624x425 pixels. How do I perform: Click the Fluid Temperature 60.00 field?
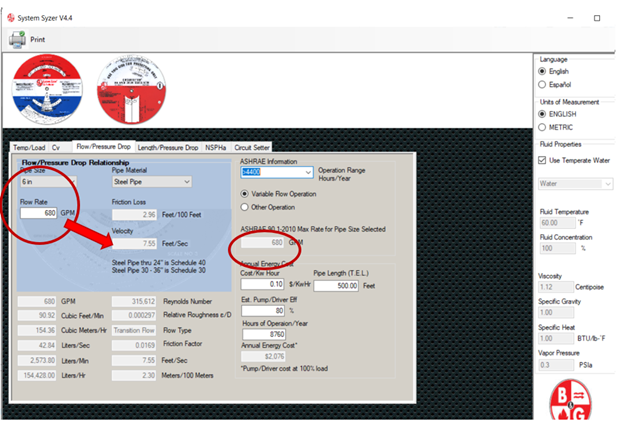coord(558,223)
